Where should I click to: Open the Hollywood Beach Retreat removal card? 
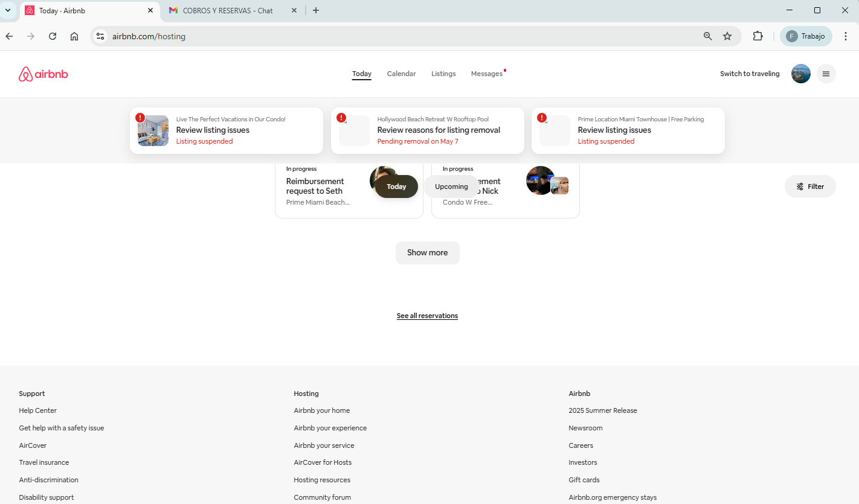(x=428, y=130)
